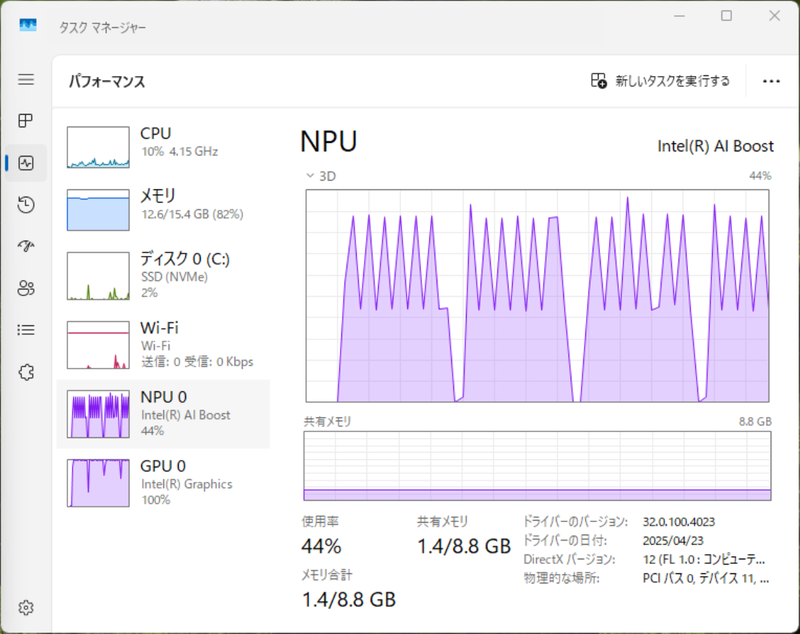The width and height of the screenshot is (800, 634).
Task: Open the Users view
Action: click(x=26, y=288)
